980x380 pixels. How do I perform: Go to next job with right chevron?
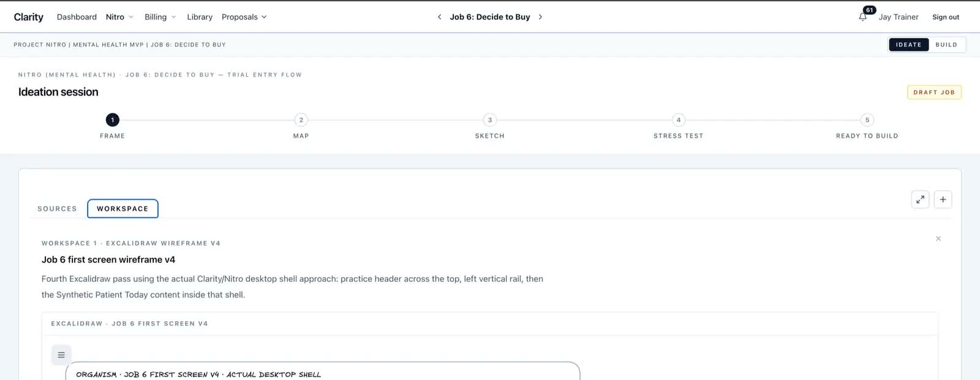(540, 17)
